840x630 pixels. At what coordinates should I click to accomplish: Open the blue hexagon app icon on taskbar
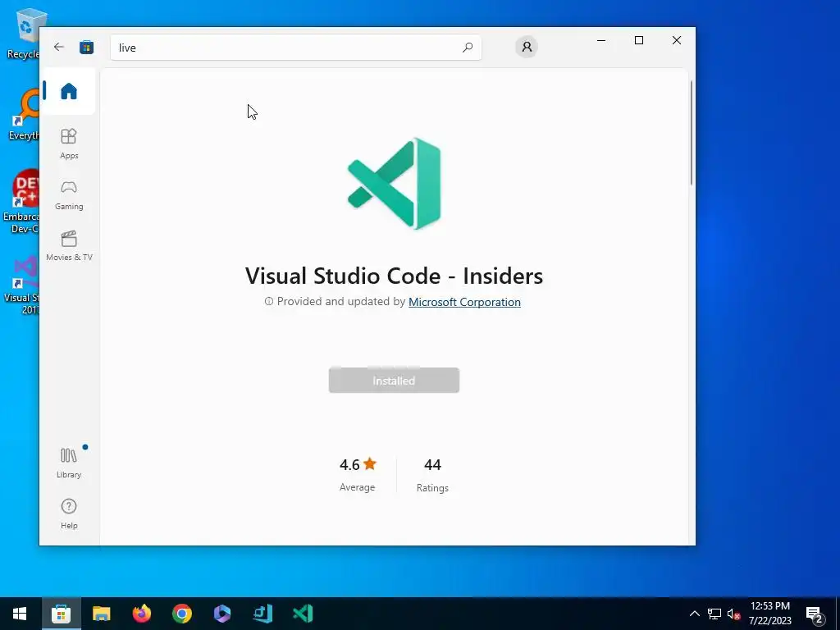221,614
